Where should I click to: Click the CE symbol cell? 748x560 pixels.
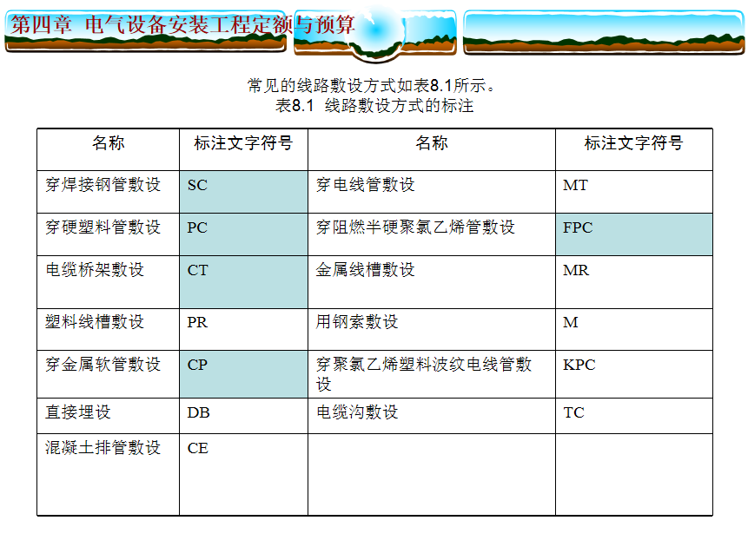[x=243, y=474]
